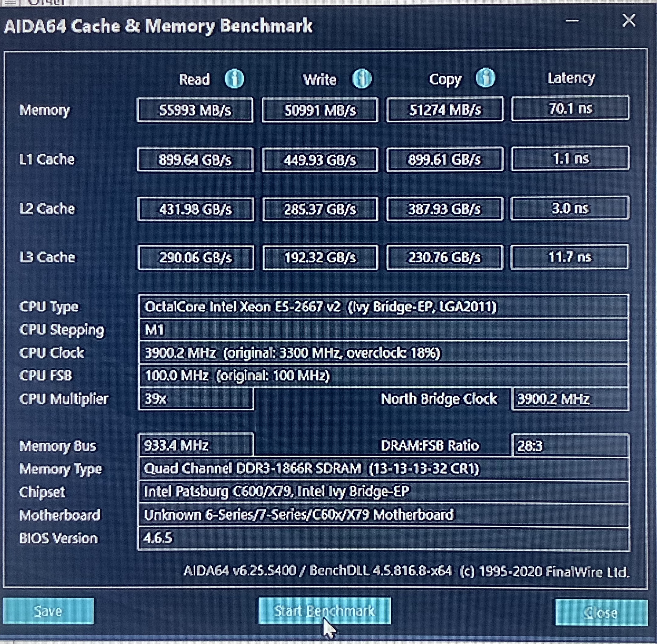Click the L3 Cache Copy value box
Screen dimensions: 657x644
pyautogui.click(x=445, y=257)
